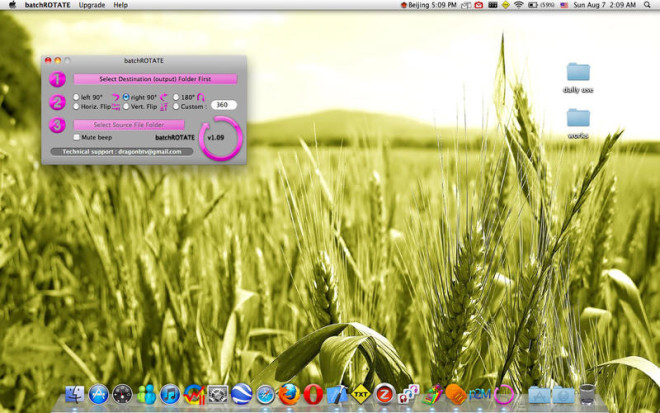The height and width of the screenshot is (413, 660).
Task: Open iTunes in the dock
Action: (170, 394)
